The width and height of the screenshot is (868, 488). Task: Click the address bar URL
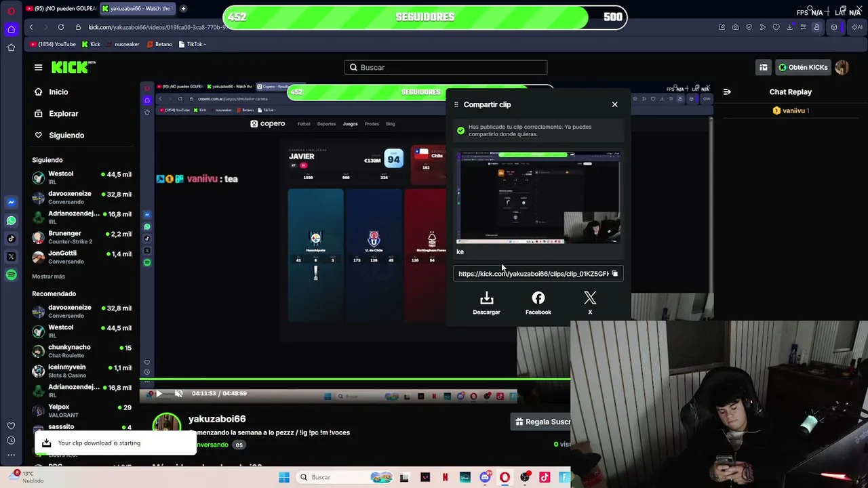click(157, 27)
